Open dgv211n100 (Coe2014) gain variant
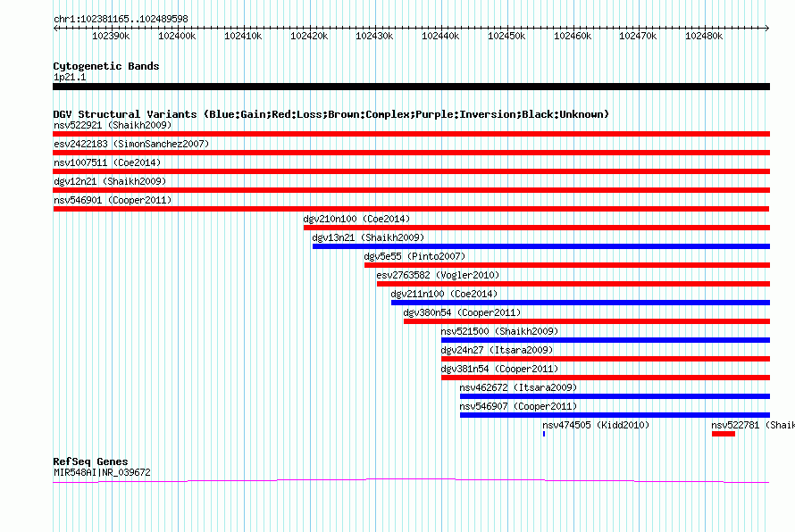 (x=444, y=294)
